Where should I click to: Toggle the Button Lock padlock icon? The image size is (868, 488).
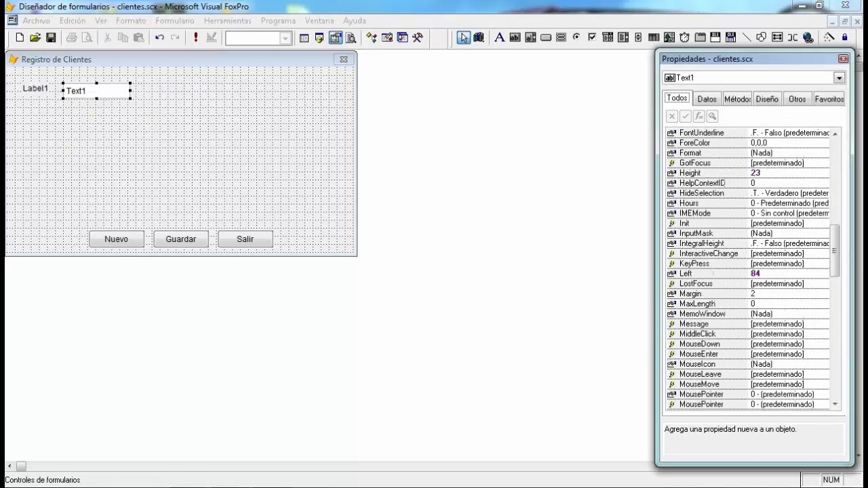point(844,38)
